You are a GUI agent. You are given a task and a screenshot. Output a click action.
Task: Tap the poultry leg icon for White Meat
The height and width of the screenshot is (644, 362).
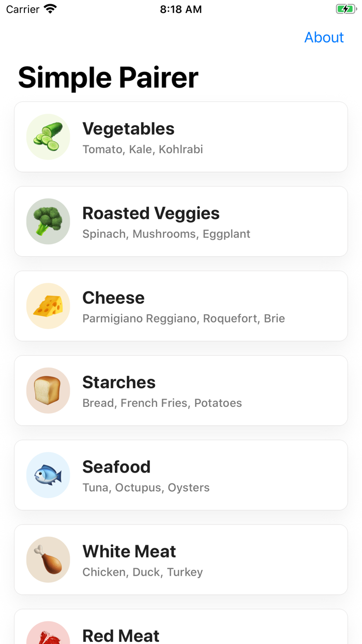pos(48,559)
